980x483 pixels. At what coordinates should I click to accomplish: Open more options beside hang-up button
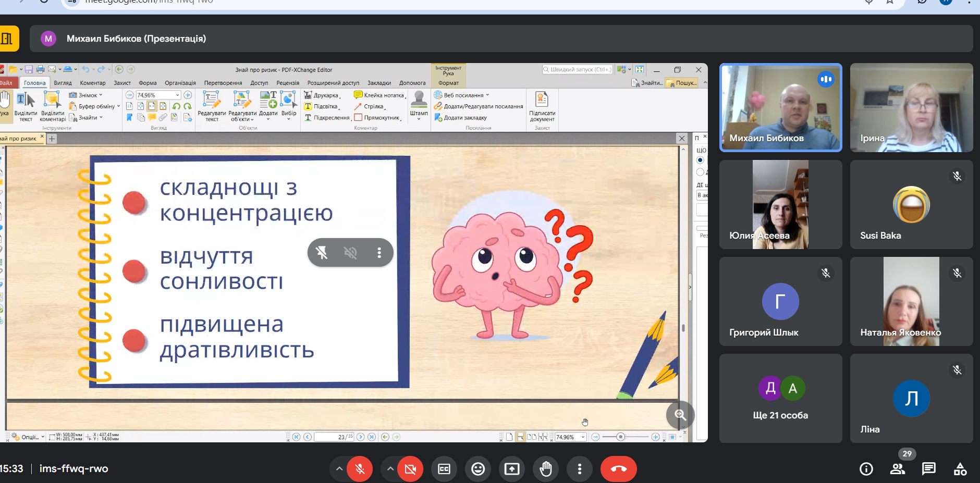[579, 469]
